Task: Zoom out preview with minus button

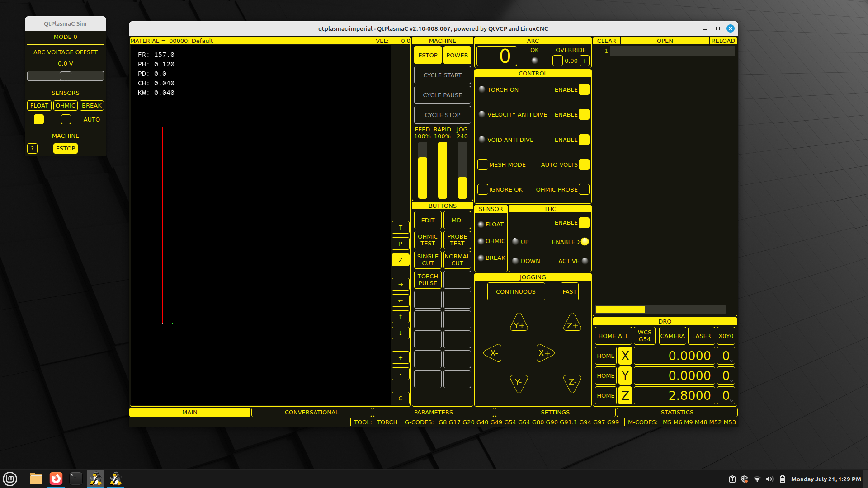Action: pyautogui.click(x=401, y=374)
